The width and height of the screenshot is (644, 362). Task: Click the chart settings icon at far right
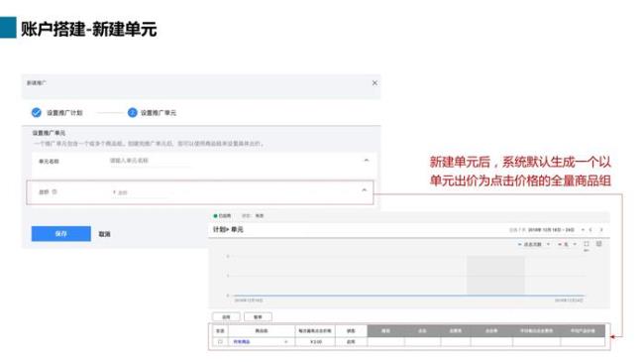599,244
